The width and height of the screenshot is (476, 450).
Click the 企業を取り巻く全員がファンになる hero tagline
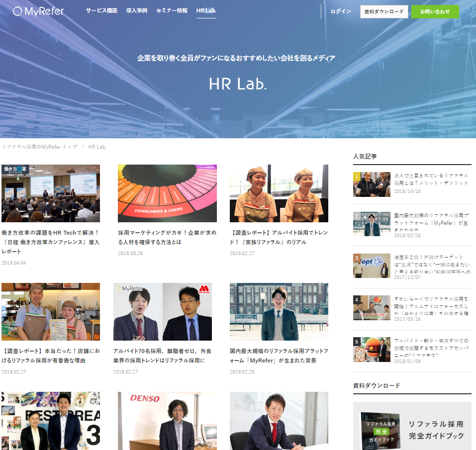236,58
